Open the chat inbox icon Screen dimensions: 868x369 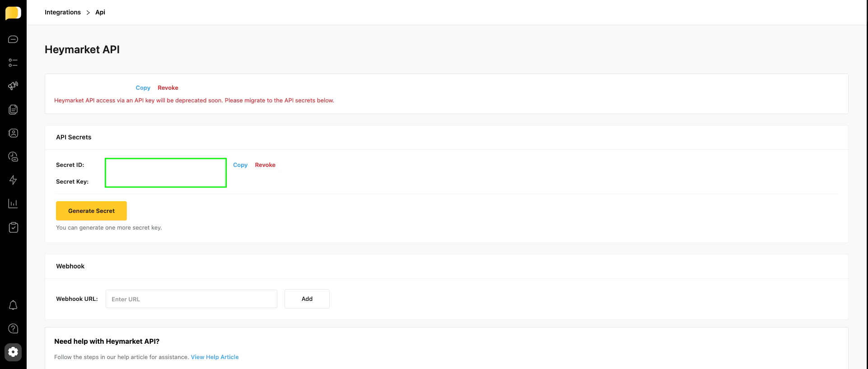(13, 39)
